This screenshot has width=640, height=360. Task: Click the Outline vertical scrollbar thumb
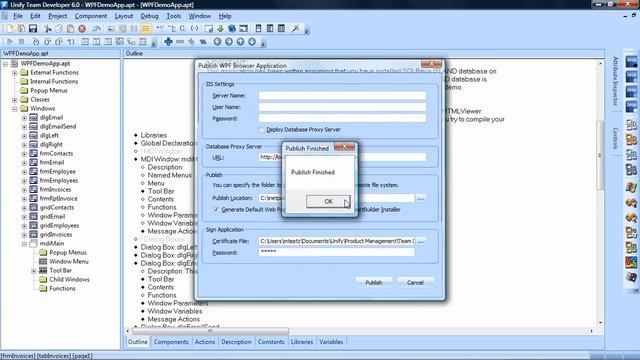[x=600, y=155]
